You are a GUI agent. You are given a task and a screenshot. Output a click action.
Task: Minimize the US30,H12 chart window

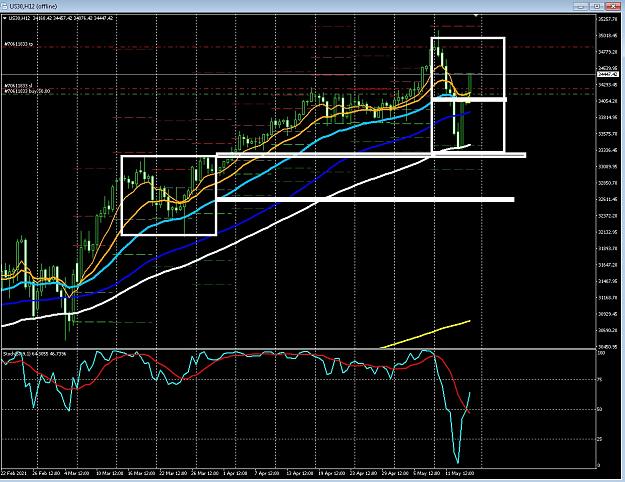tap(581, 6)
